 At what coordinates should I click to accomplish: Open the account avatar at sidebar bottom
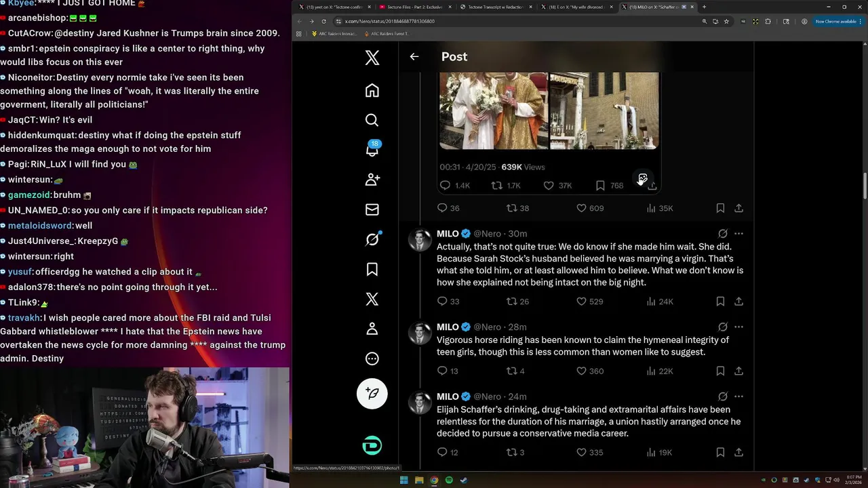click(x=372, y=445)
